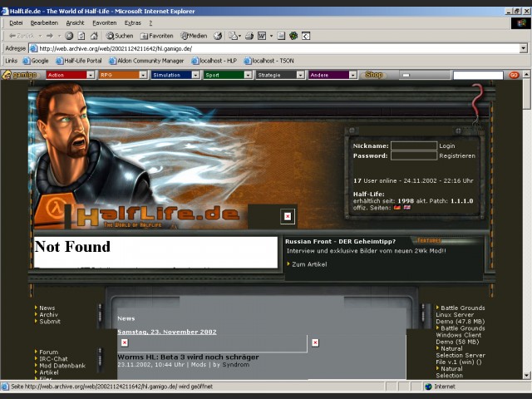Open Worms HL Beta 3 news headline
Screen dimensions: 532x399
(188, 357)
